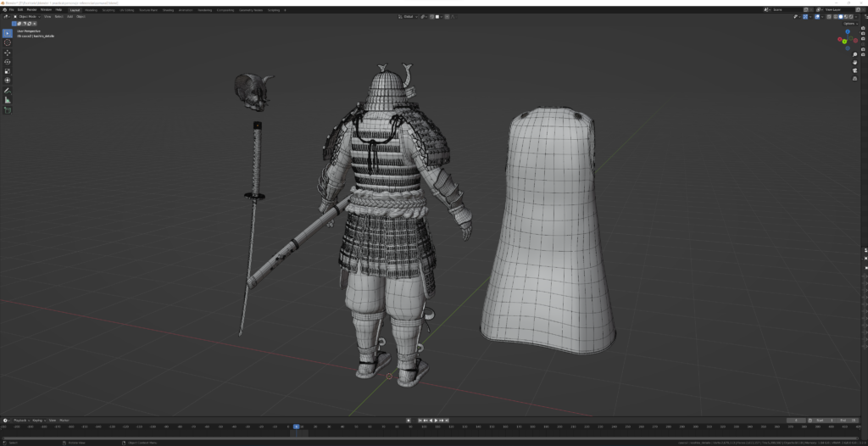
Task: Play the animation in reverse
Action: coord(431,421)
